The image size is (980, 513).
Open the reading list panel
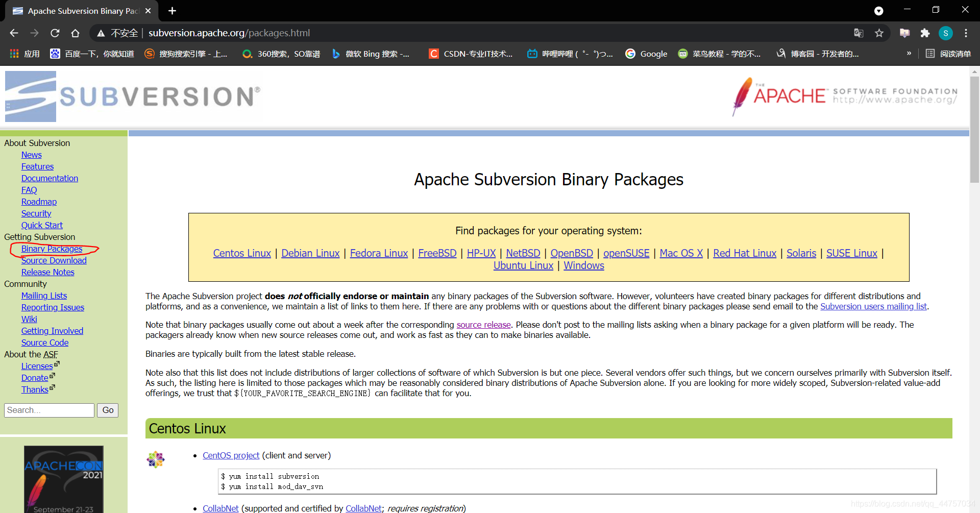click(x=948, y=54)
